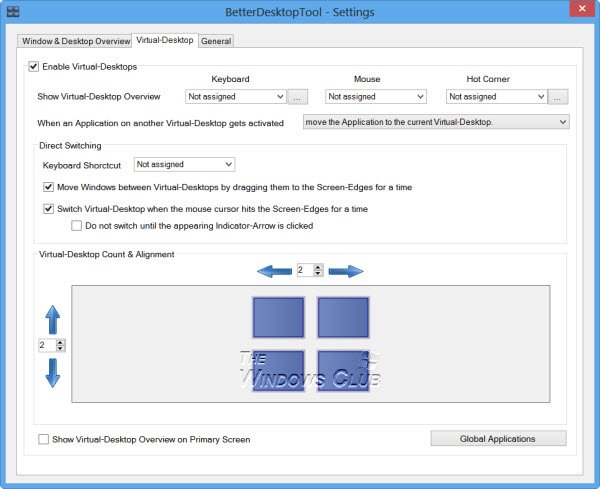Click the vertical desktop count number field
Screen dimensions: 600x489
pyautogui.click(x=47, y=346)
